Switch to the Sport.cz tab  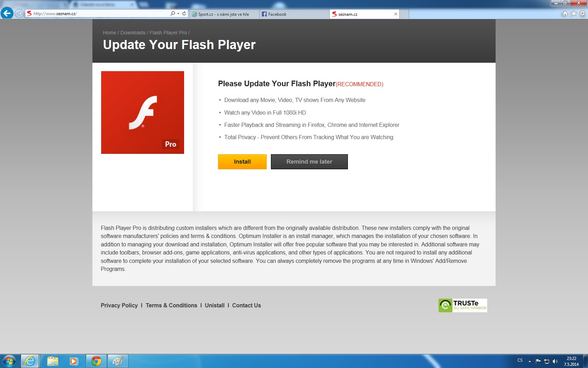click(x=224, y=14)
